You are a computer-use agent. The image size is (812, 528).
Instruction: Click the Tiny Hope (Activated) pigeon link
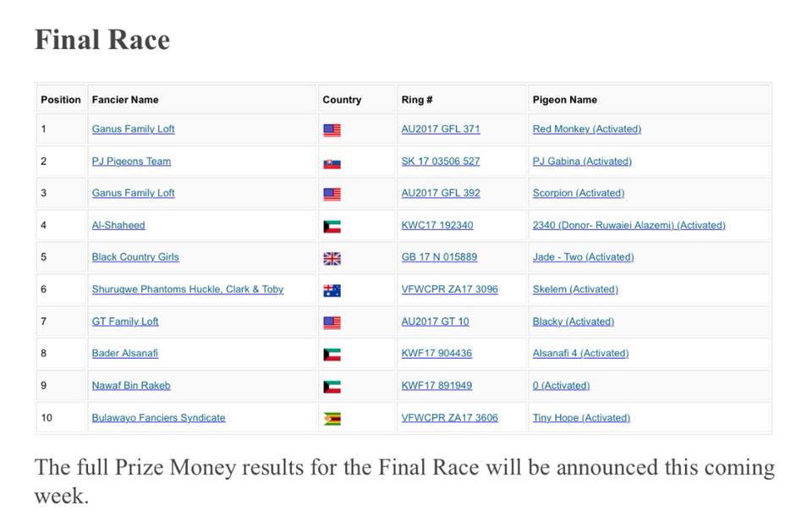click(581, 418)
